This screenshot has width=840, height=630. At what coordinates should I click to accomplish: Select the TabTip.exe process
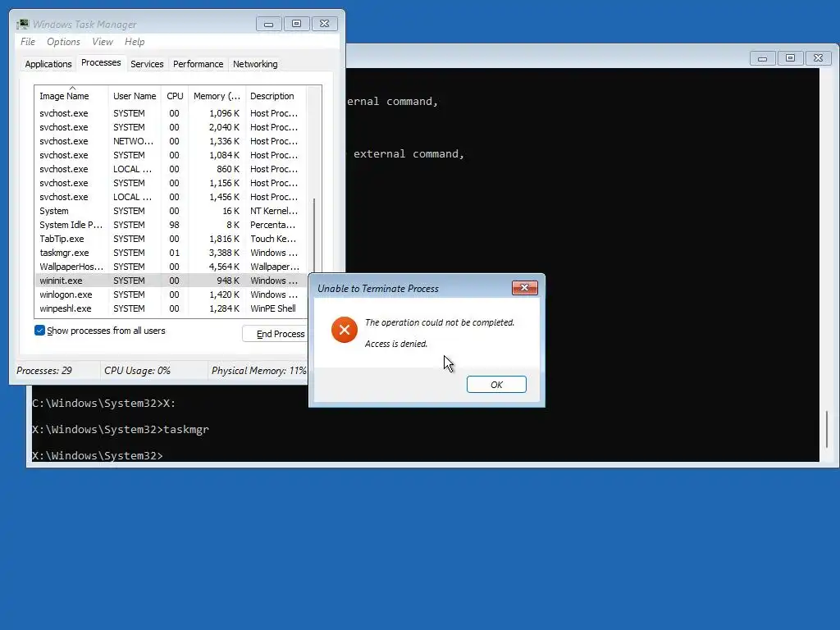pyautogui.click(x=171, y=239)
